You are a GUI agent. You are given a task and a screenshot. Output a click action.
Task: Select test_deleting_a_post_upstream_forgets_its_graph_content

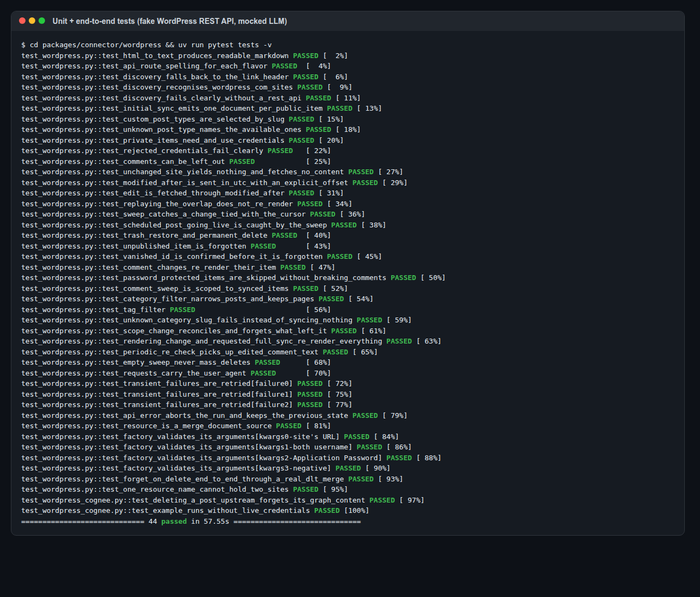coord(222,500)
